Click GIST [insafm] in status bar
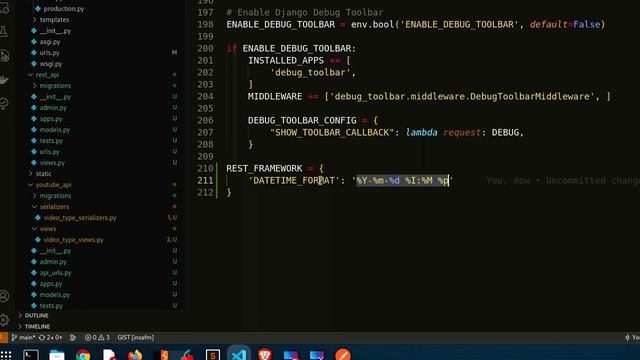Image resolution: width=640 pixels, height=360 pixels. (136, 338)
